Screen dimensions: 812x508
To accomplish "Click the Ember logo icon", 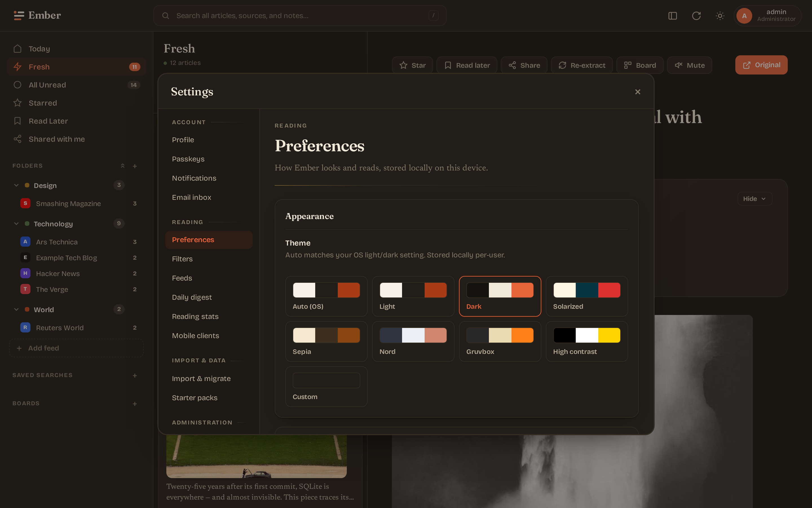I will (19, 16).
